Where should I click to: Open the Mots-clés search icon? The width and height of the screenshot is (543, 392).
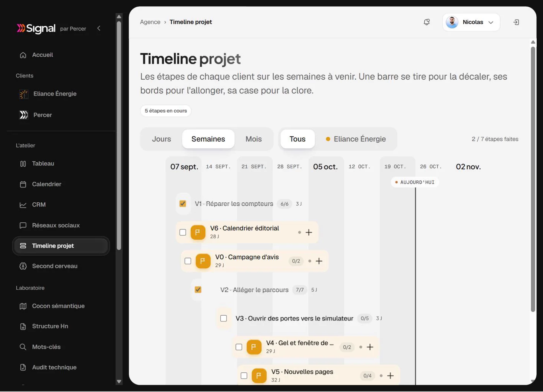click(23, 347)
